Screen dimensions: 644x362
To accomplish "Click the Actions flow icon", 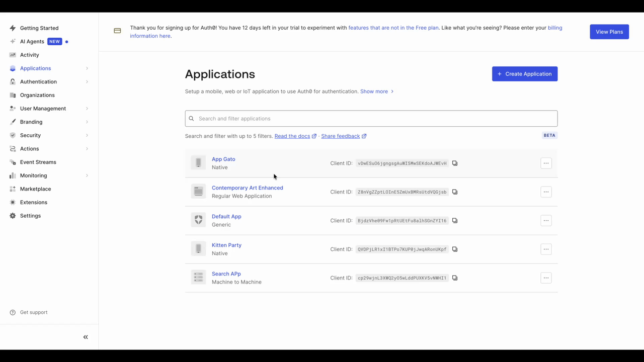I will click(x=13, y=149).
